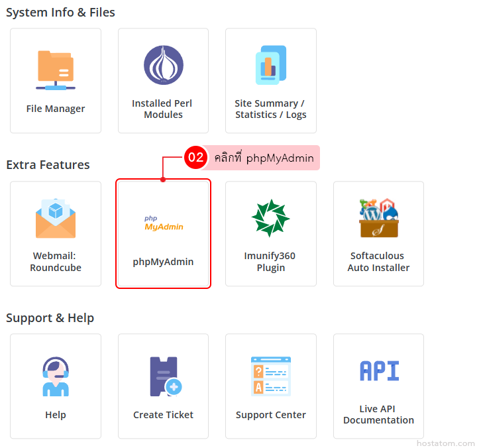Click the Installed Perl Modules onion icon
The width and height of the screenshot is (477, 448).
point(163,66)
